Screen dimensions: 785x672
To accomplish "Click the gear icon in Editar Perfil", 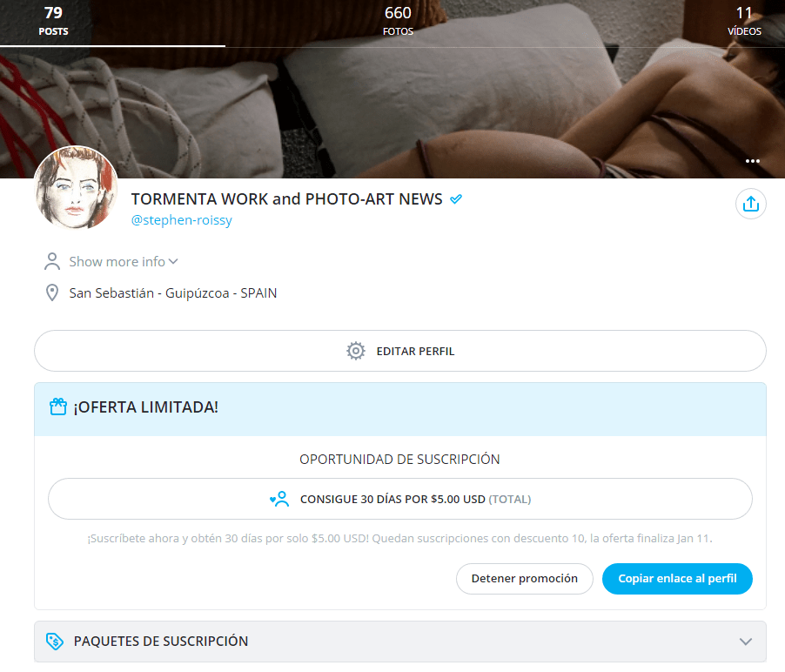I will [x=355, y=351].
